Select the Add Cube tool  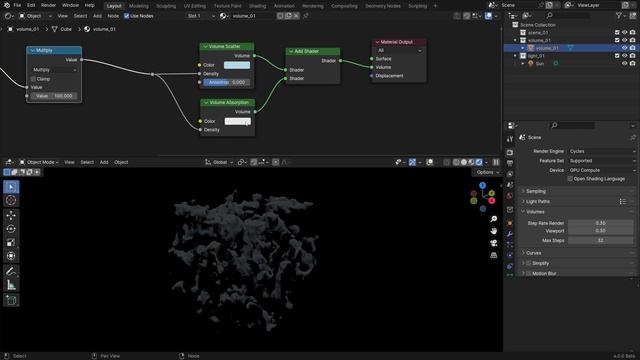[x=11, y=300]
